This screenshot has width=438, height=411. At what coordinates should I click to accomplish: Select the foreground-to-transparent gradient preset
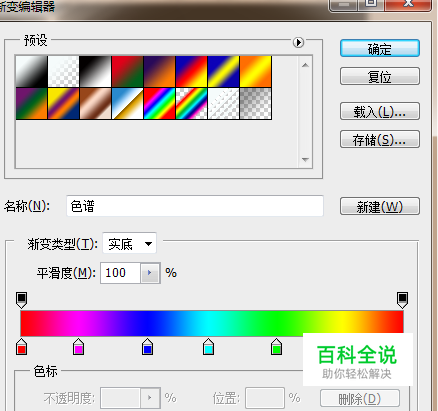coord(64,71)
